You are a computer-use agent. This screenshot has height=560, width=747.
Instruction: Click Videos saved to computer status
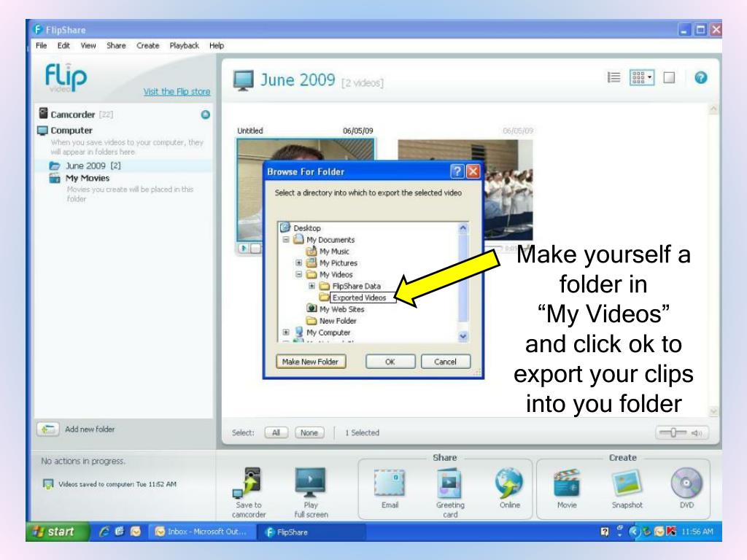(x=111, y=484)
